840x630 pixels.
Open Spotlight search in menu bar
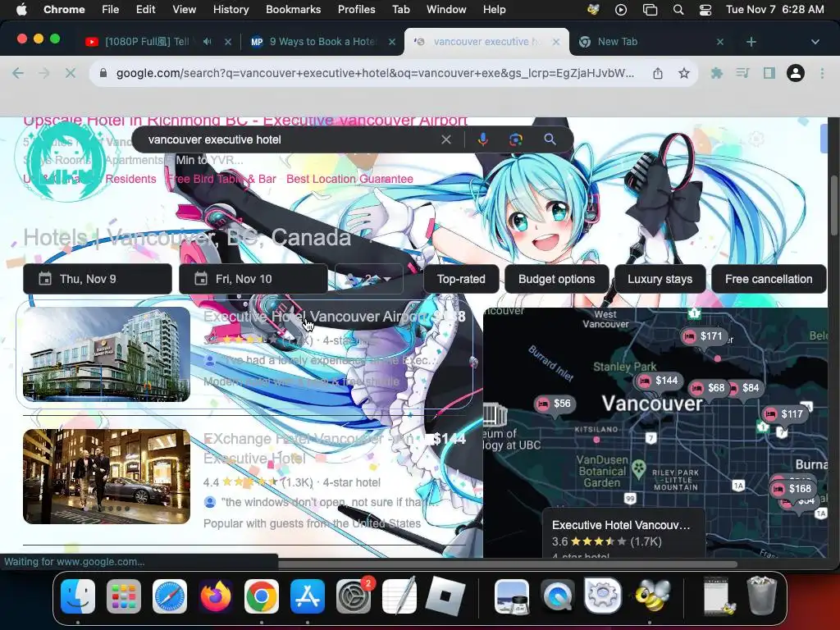[x=678, y=10]
